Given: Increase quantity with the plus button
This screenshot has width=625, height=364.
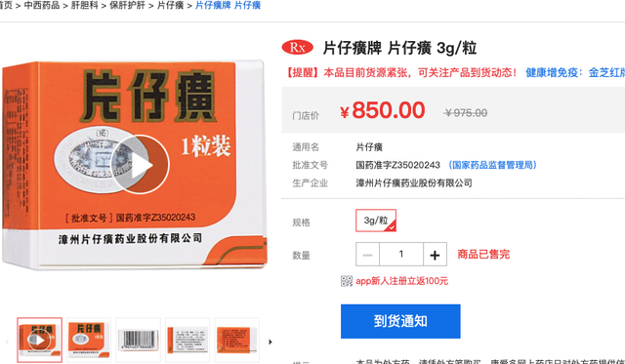Looking at the screenshot, I should click(435, 255).
